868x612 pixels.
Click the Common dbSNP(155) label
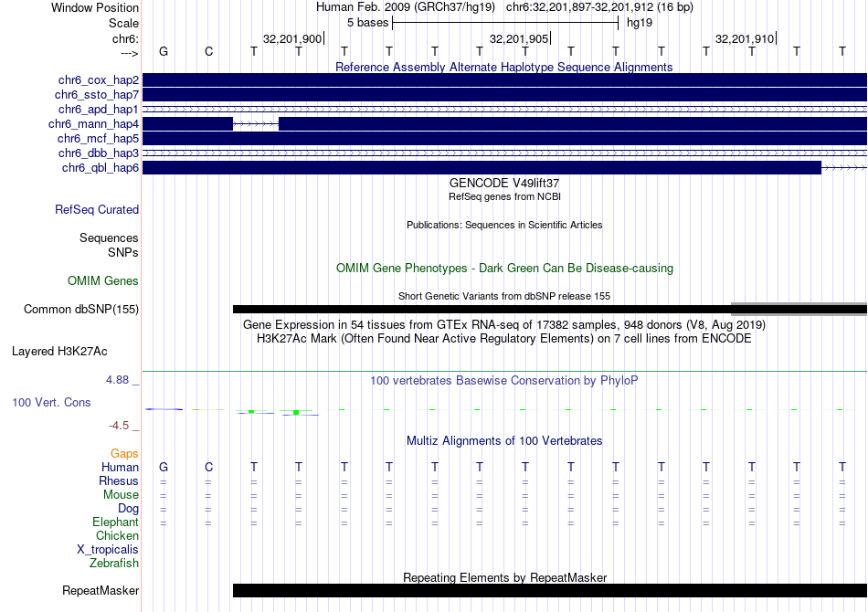pos(81,310)
